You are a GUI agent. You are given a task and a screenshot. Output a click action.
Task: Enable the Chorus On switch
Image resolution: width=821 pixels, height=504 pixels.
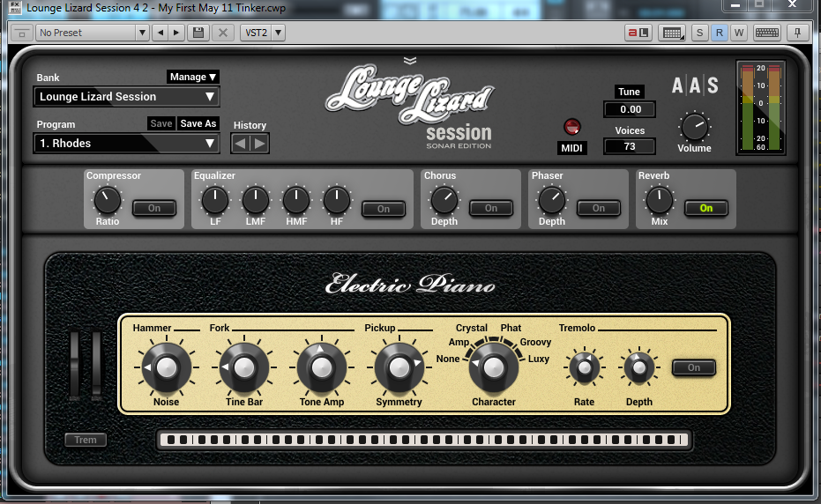click(491, 209)
